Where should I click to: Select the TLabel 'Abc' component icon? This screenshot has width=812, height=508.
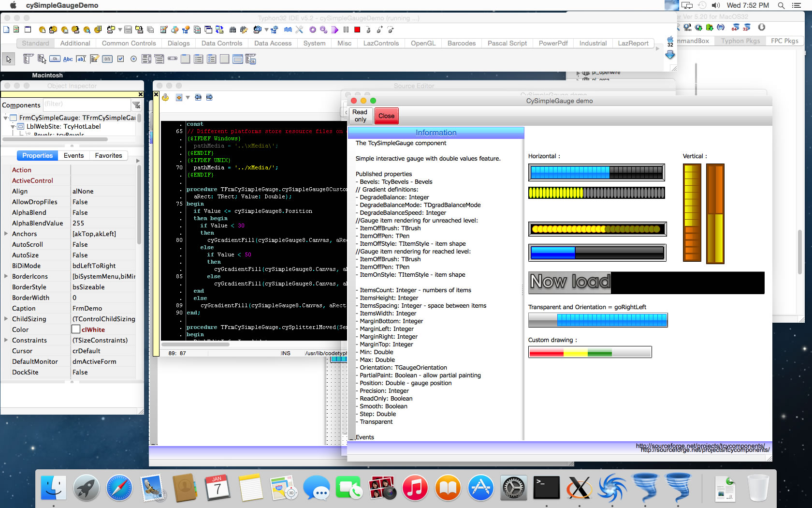(68, 59)
